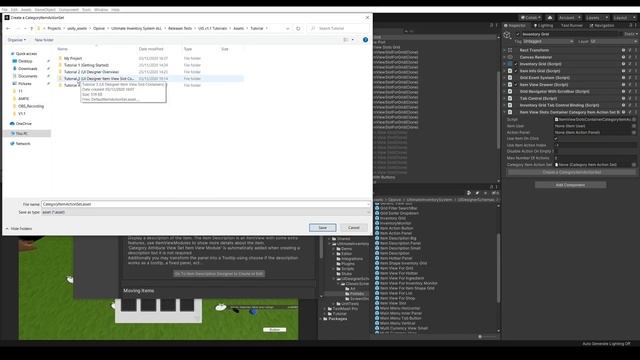
Task: Sort by the Date modified column header
Action: 151,49
